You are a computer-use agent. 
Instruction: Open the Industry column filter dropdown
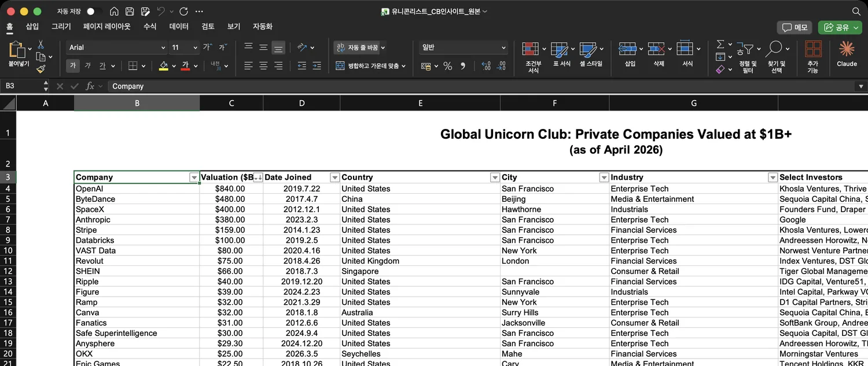[x=773, y=178]
